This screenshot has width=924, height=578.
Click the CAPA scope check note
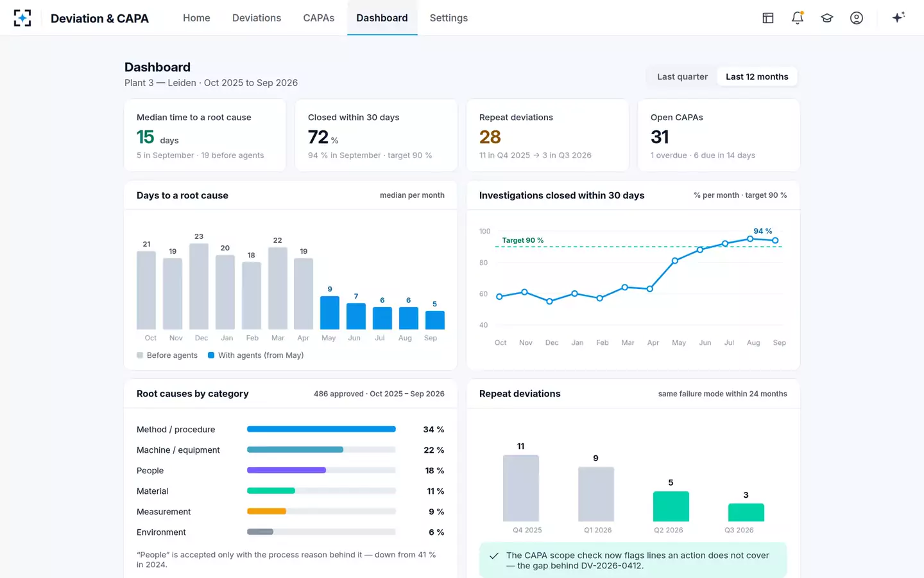[633, 560]
